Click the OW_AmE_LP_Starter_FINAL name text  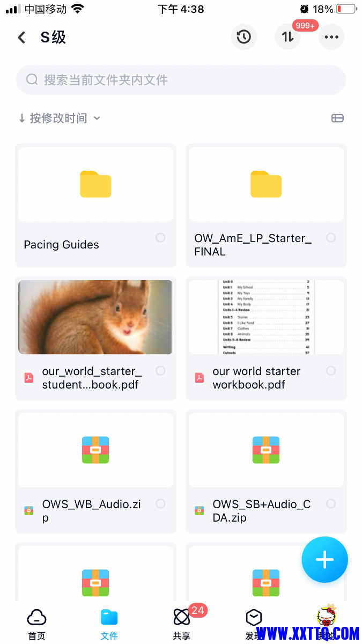(x=253, y=245)
